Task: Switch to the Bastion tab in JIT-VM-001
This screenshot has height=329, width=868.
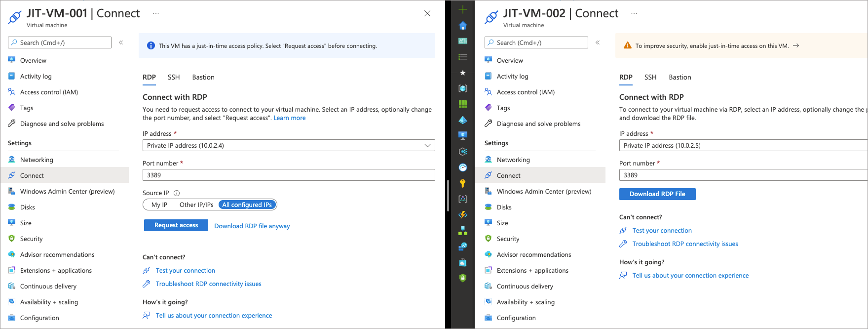Action: [203, 77]
